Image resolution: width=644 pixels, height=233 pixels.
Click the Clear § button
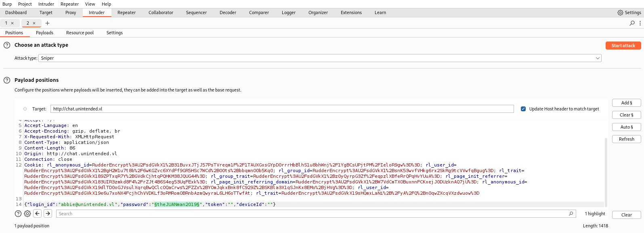click(627, 115)
